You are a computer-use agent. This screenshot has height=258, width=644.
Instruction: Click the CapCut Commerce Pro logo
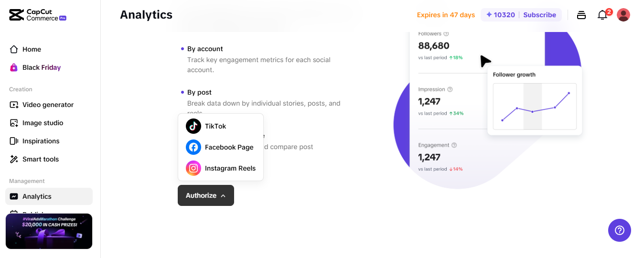click(38, 15)
